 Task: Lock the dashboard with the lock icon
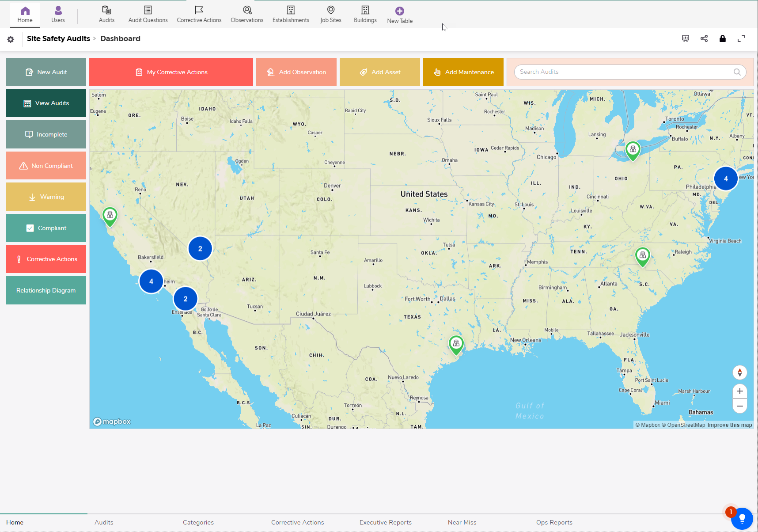723,38
